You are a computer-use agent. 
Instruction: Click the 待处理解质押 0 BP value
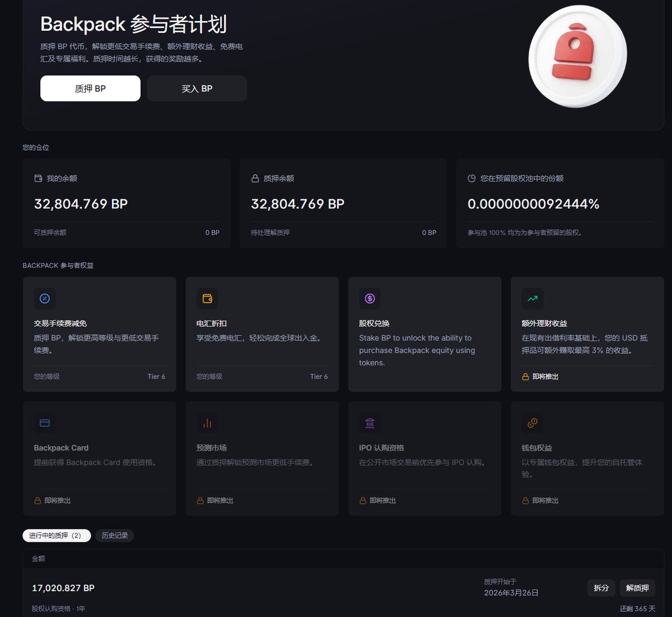[x=429, y=233]
